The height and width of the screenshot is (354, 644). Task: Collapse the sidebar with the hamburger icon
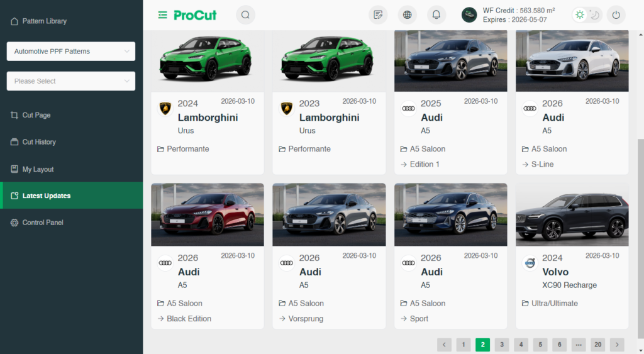click(x=163, y=15)
